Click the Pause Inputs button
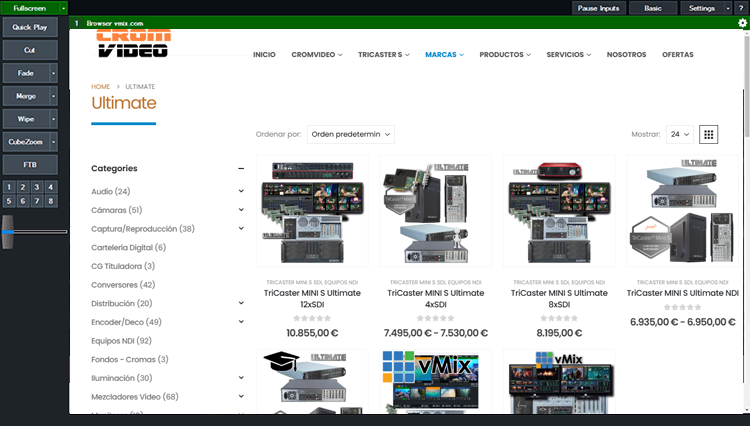750x426 pixels. pos(598,8)
